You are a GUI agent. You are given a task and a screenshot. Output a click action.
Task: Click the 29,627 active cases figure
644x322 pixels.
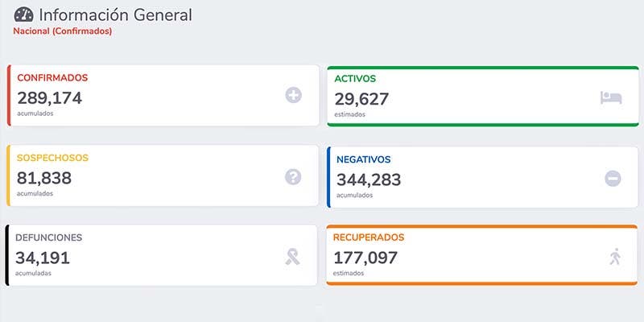click(361, 99)
